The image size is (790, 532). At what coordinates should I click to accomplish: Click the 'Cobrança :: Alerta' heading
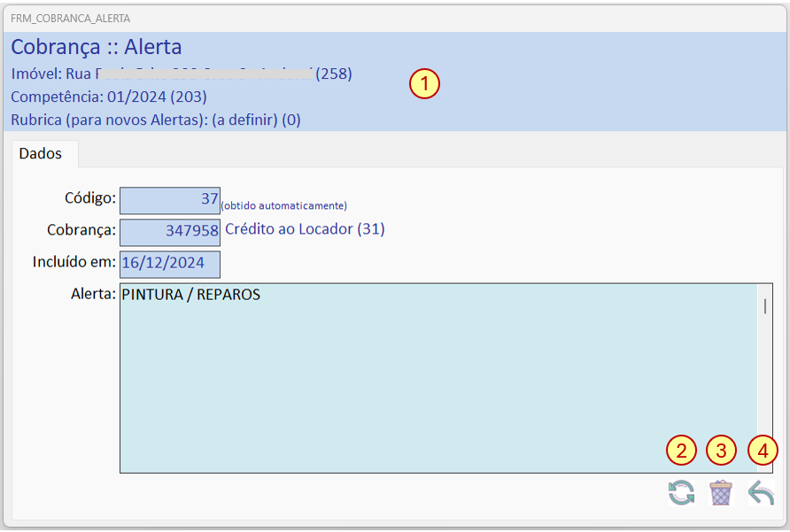[x=97, y=47]
